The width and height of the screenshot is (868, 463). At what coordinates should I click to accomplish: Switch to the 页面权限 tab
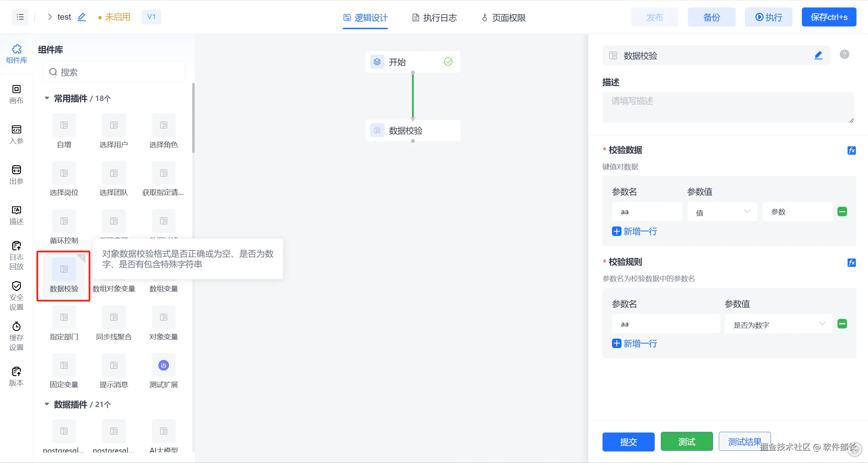(504, 18)
